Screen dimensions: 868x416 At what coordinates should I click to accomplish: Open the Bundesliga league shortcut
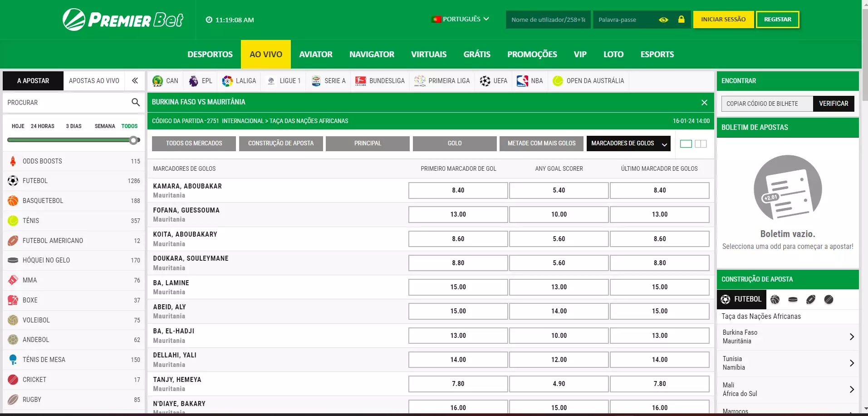[x=380, y=81]
